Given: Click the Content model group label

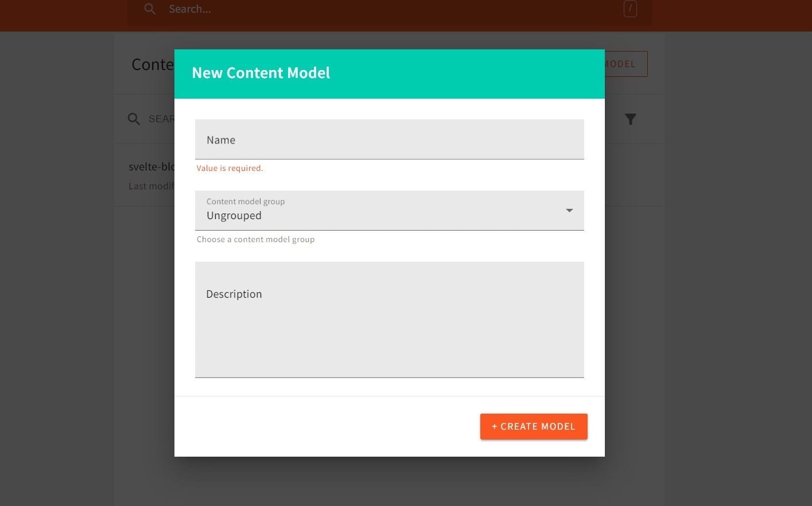Looking at the screenshot, I should (246, 201).
